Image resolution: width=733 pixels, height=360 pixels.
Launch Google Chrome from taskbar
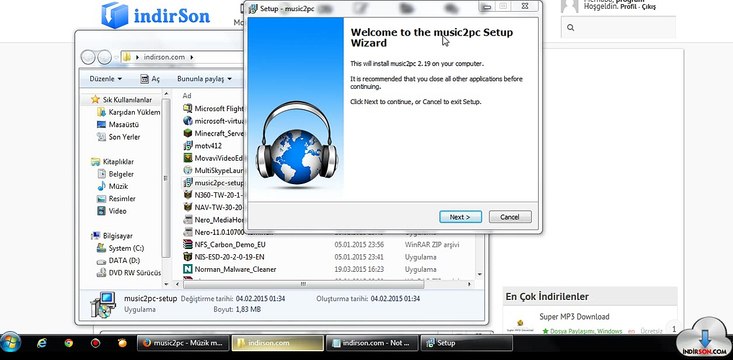point(69,343)
